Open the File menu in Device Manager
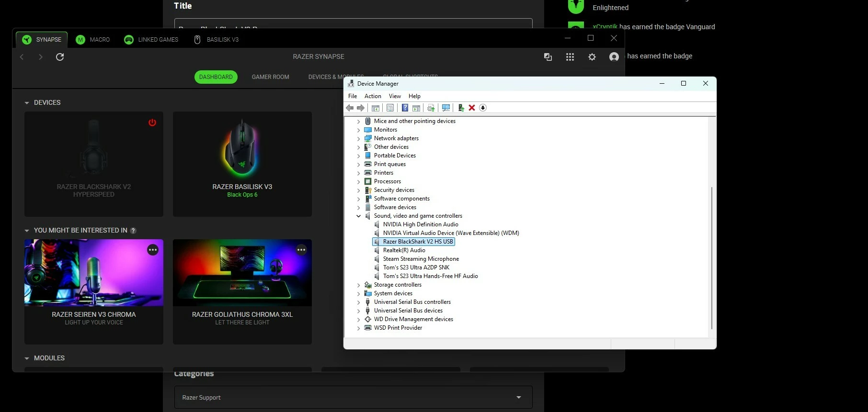The image size is (868, 412). click(353, 96)
